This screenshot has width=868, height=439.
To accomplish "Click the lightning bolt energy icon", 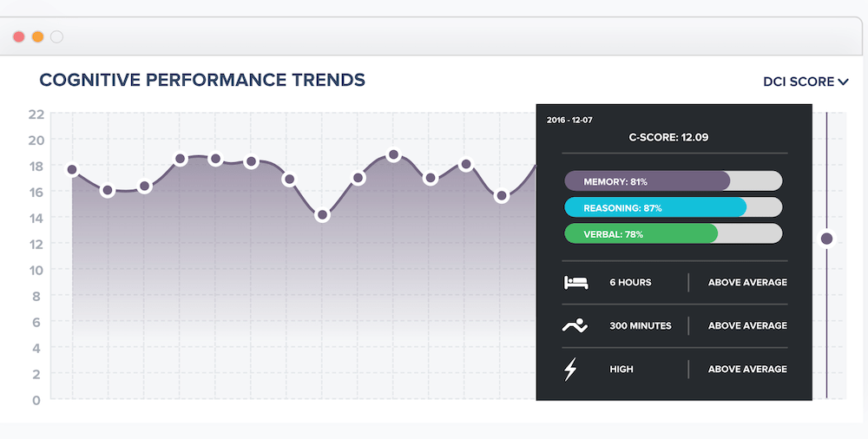I will pyautogui.click(x=570, y=370).
